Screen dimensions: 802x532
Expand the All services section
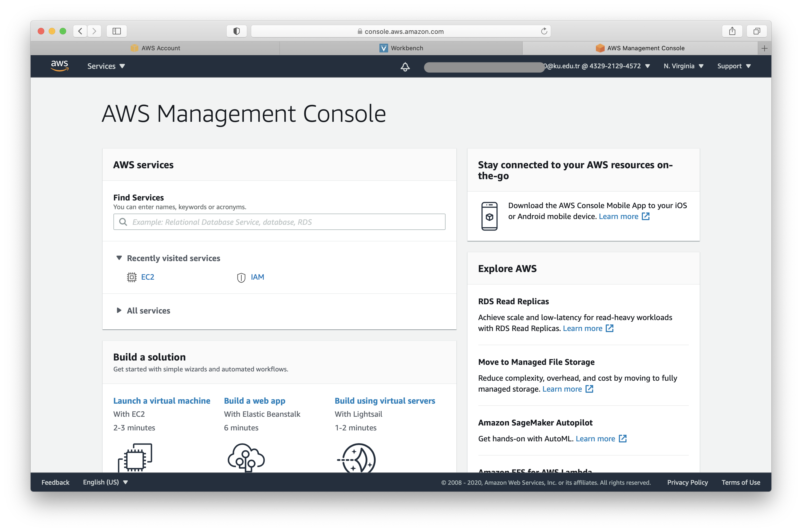pyautogui.click(x=119, y=311)
